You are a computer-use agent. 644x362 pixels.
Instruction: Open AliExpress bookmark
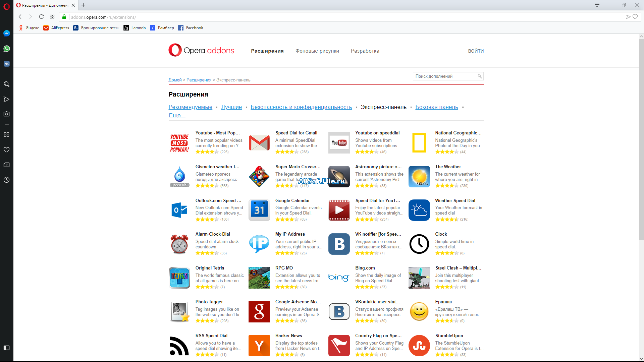pyautogui.click(x=56, y=28)
